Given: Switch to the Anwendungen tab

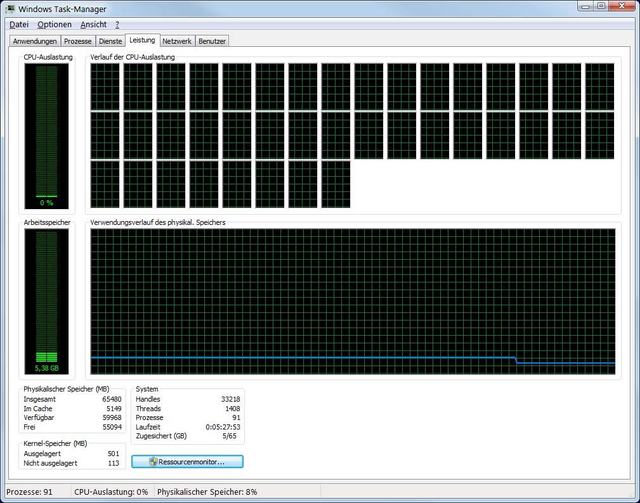Looking at the screenshot, I should point(34,42).
